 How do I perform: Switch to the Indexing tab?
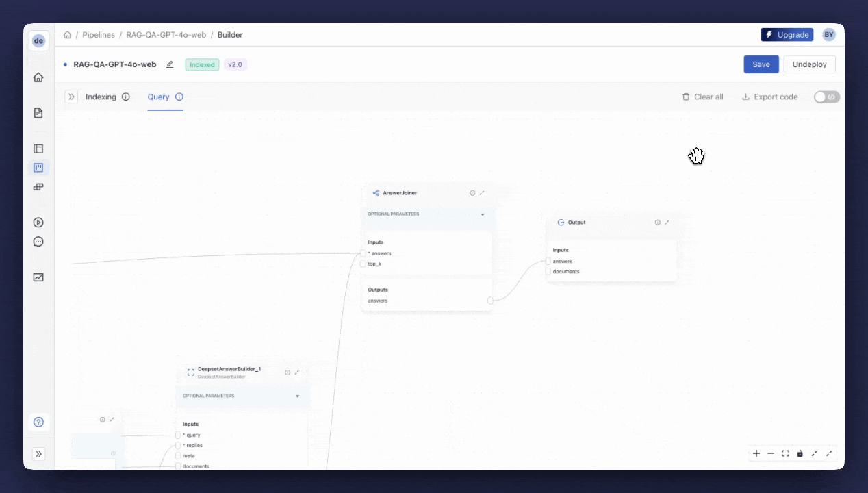[101, 97]
